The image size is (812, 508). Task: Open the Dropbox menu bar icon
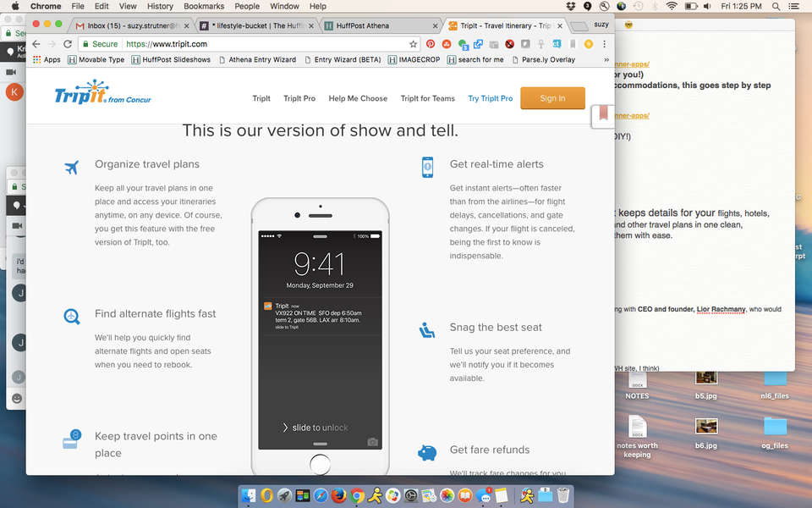pos(571,6)
